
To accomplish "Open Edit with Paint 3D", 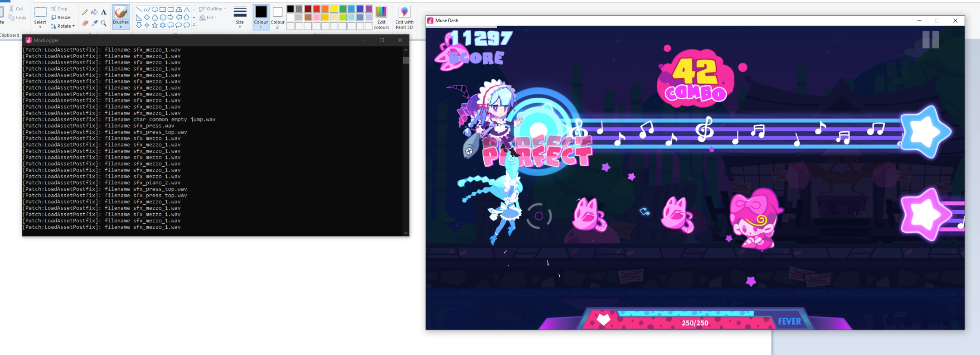I will (404, 18).
